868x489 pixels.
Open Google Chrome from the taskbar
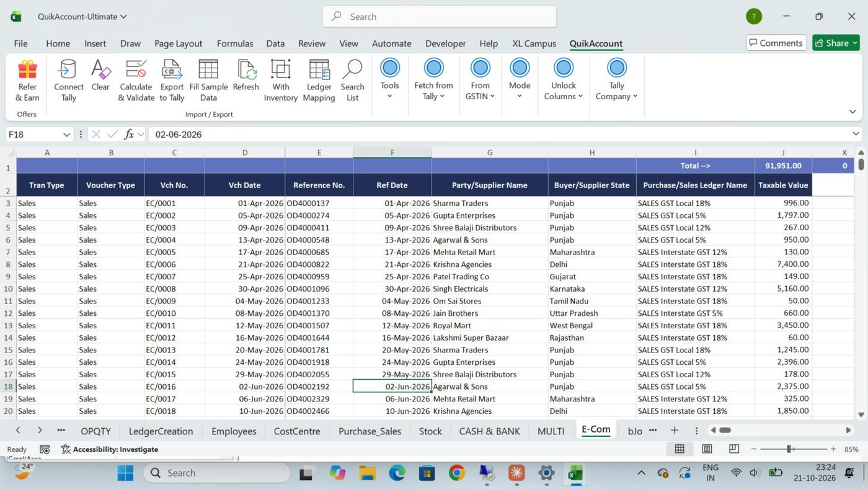457,473
